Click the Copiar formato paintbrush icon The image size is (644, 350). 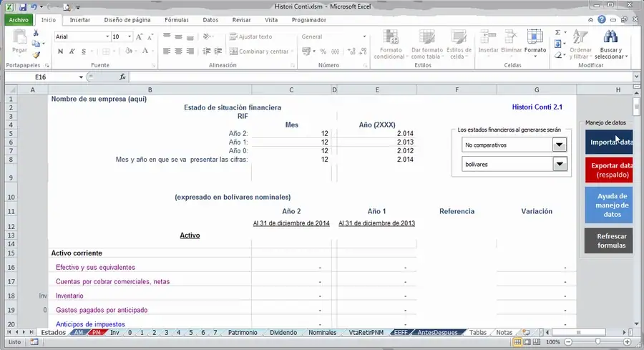pyautogui.click(x=36, y=54)
